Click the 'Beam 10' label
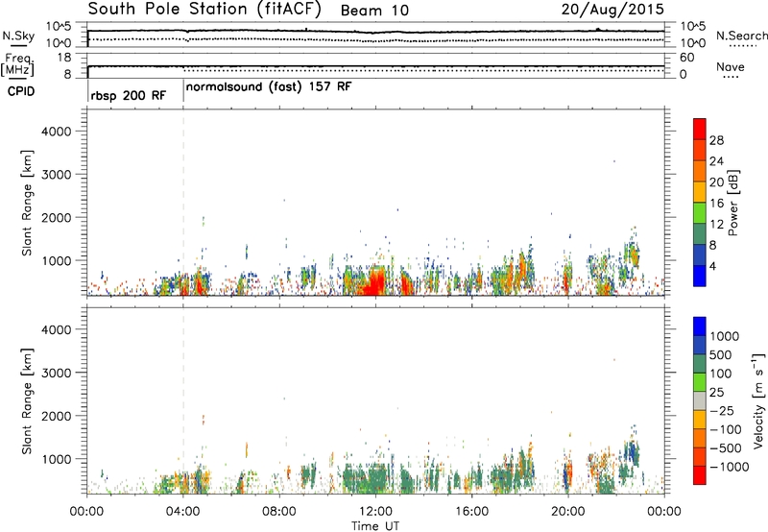 pos(374,11)
